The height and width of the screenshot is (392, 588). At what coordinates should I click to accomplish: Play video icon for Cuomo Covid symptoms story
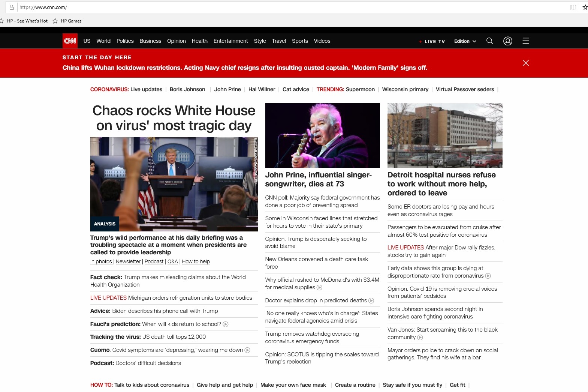(x=247, y=350)
